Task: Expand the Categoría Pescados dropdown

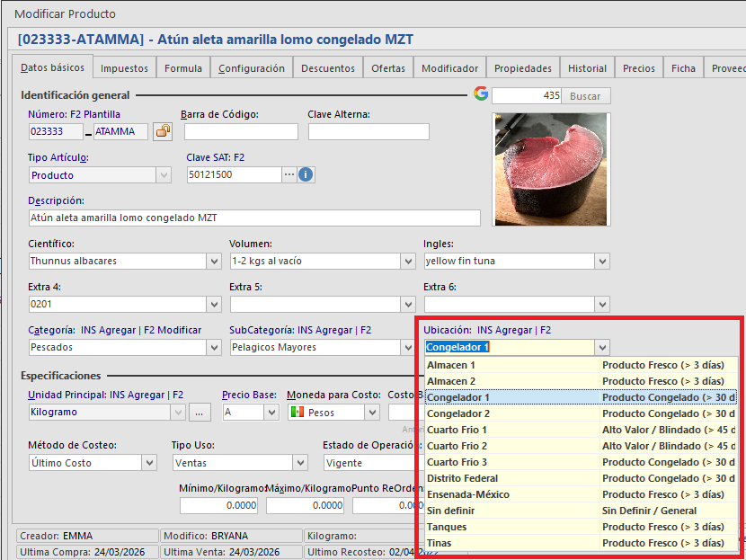Action: tap(214, 348)
